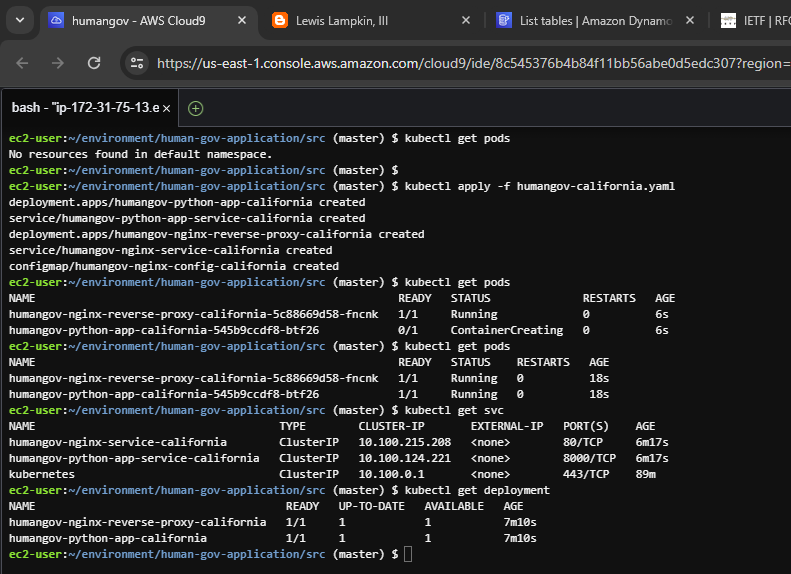Click the 'AVAILABLE' column header
This screenshot has height=574, width=791.
coord(454,506)
